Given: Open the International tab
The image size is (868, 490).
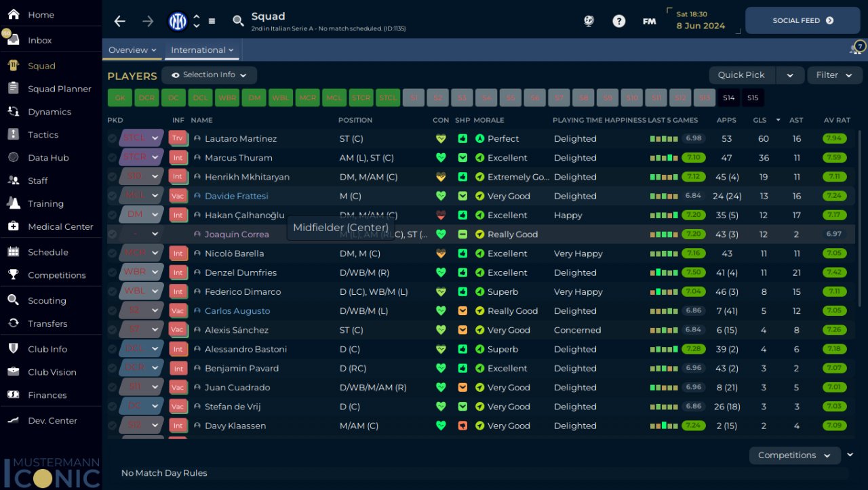Looking at the screenshot, I should [201, 50].
